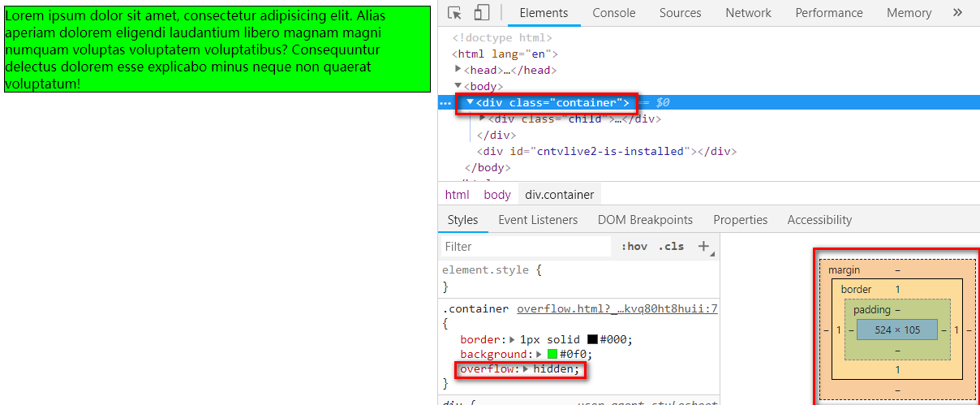Screen dimensions: 980x405
Task: Follow the overflow.html source link
Action: click(x=617, y=308)
